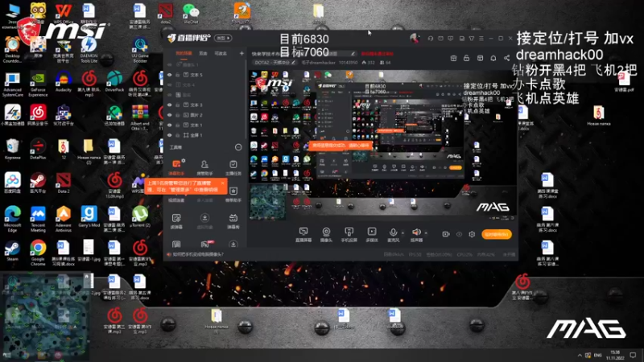Toggle lock on 文本 5 layer
The image size is (644, 362).
177,75
